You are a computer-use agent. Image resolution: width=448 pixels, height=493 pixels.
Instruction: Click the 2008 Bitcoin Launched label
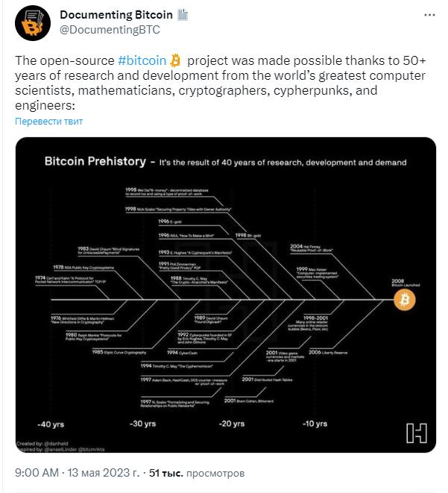click(x=406, y=283)
